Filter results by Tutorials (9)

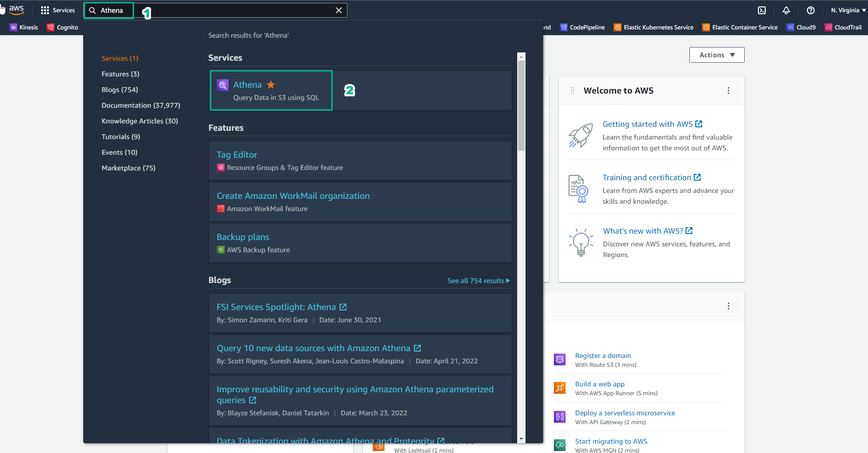[x=121, y=137]
